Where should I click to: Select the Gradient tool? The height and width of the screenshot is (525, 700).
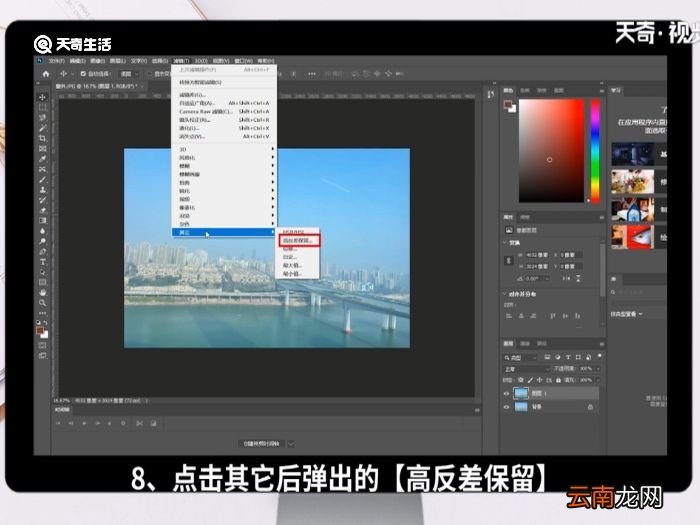point(42,221)
